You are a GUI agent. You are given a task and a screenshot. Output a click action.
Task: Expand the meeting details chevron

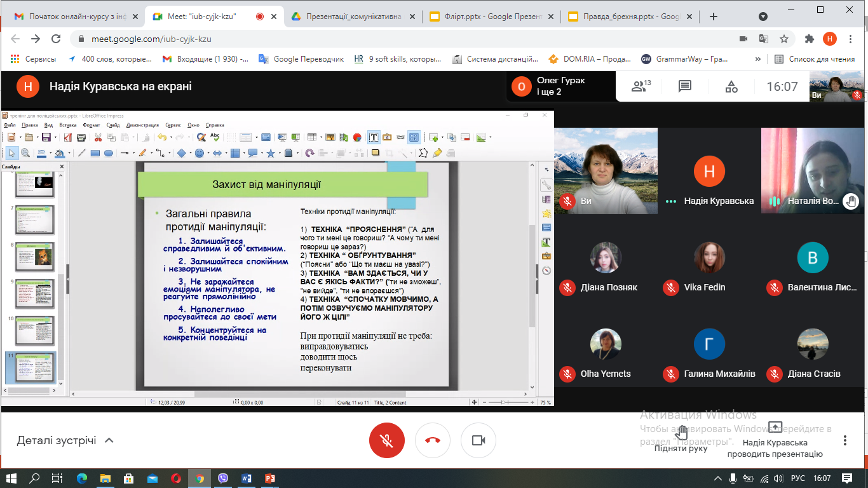click(109, 440)
